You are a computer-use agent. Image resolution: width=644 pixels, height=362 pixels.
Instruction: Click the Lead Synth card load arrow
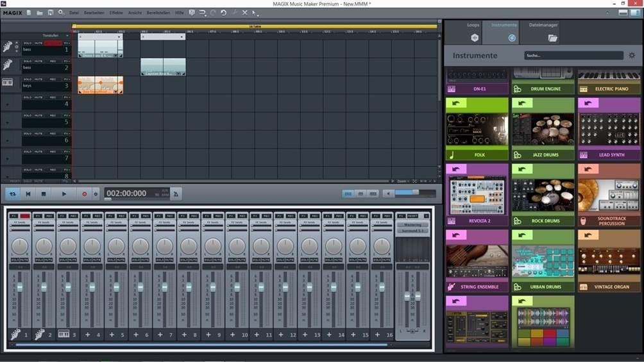coord(588,103)
